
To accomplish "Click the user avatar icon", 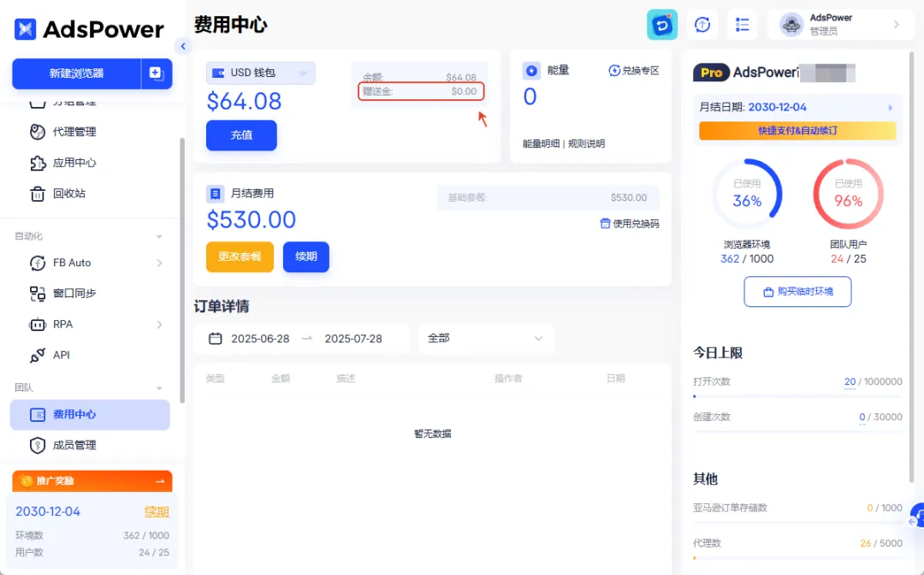I will 791,25.
